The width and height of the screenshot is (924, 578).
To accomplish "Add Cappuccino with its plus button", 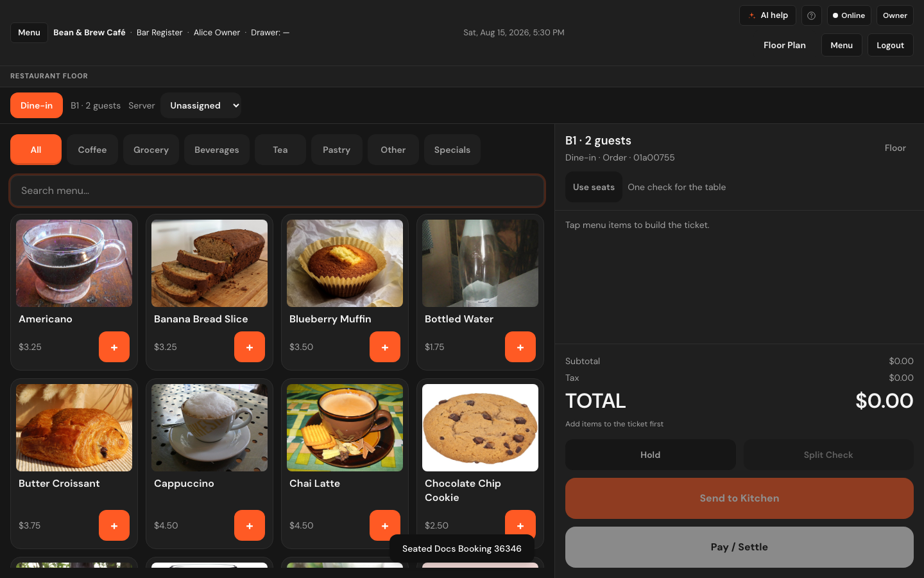I will 250,525.
